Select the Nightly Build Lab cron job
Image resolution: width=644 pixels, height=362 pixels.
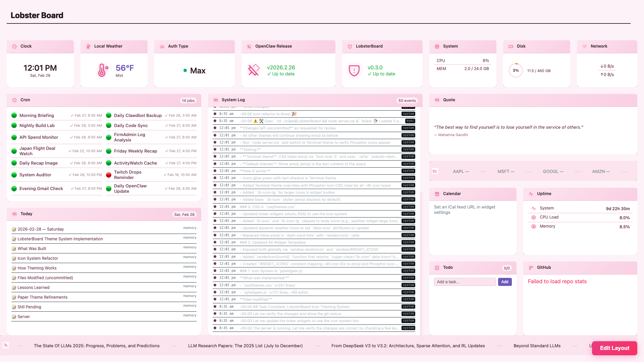37,125
